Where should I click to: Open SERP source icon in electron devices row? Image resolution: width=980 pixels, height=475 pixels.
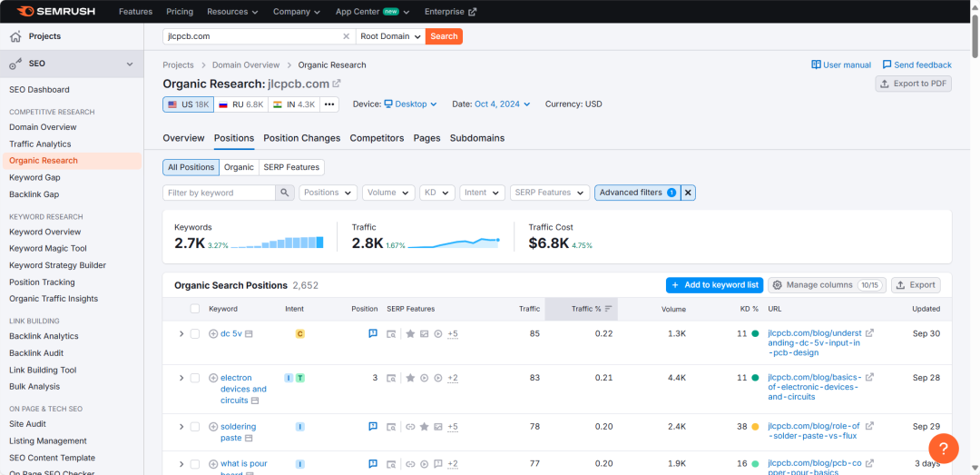coord(391,378)
